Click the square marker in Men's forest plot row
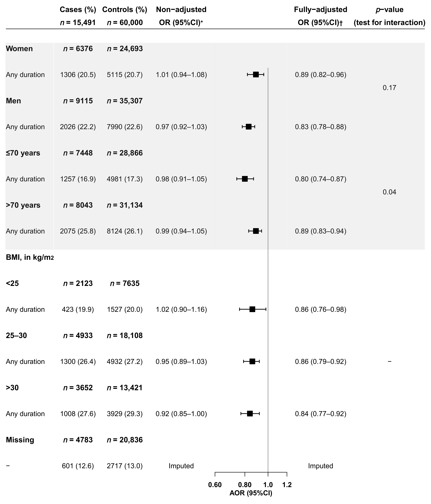431x504 pixels. click(248, 127)
